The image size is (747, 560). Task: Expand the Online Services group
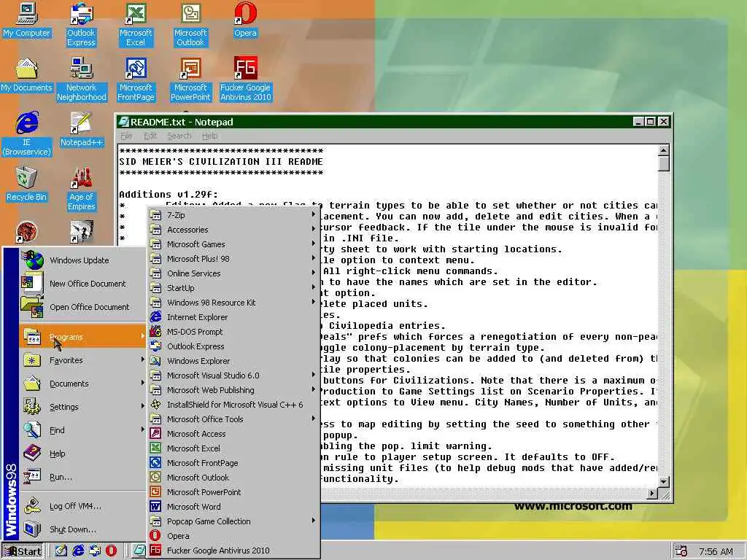click(233, 273)
